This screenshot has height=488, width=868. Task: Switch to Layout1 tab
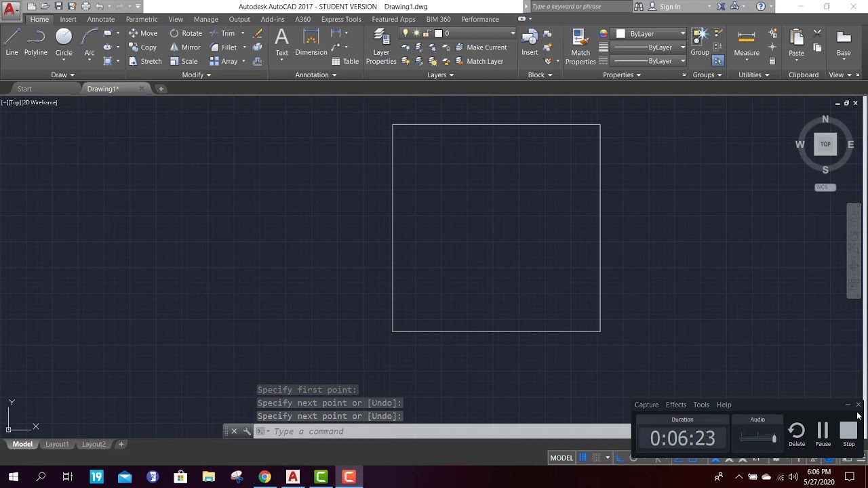point(57,444)
